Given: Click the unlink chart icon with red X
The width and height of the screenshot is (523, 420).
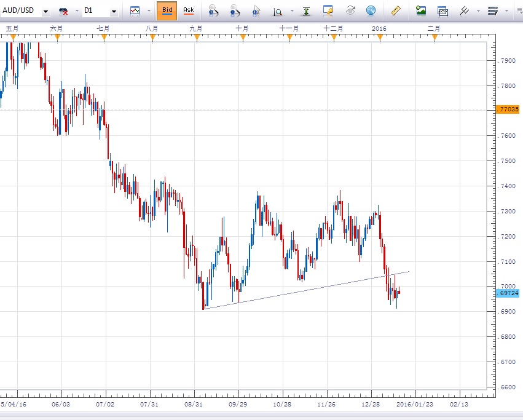Looking at the screenshot, I should pyautogui.click(x=63, y=11).
